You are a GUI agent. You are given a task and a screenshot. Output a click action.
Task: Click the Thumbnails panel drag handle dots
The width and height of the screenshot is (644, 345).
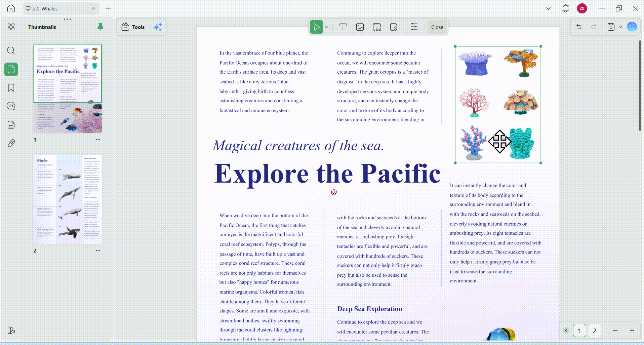click(x=67, y=19)
